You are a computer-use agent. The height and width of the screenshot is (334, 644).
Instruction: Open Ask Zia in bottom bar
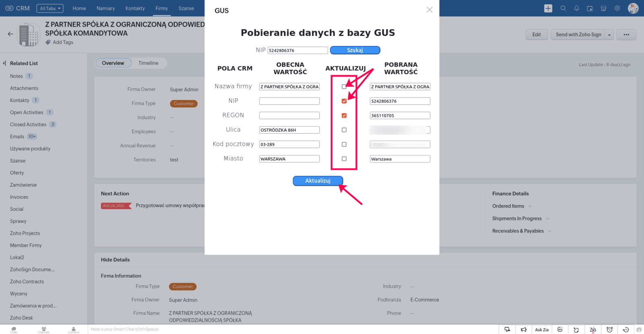[541, 330]
